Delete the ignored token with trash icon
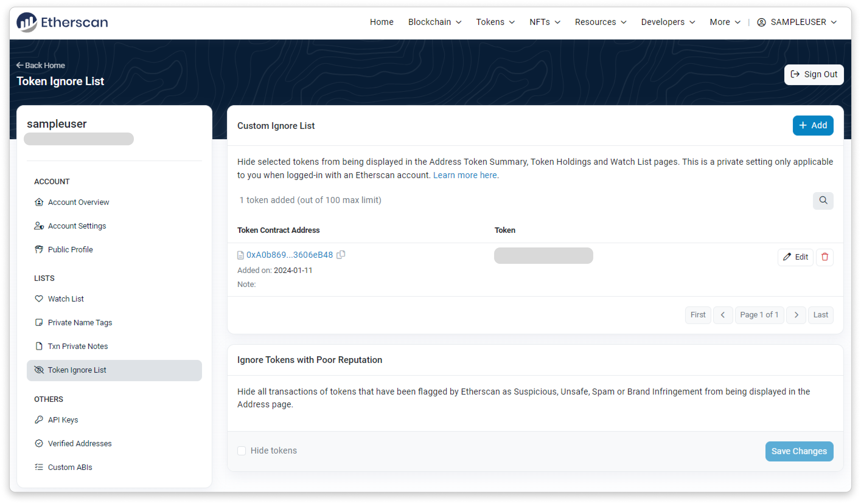This screenshot has width=861, height=504. click(824, 257)
